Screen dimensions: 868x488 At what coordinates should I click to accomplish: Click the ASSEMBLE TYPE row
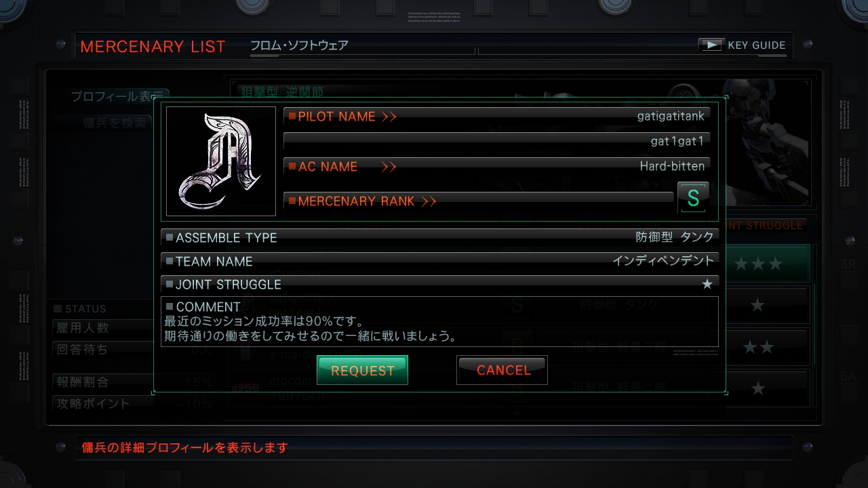point(440,237)
